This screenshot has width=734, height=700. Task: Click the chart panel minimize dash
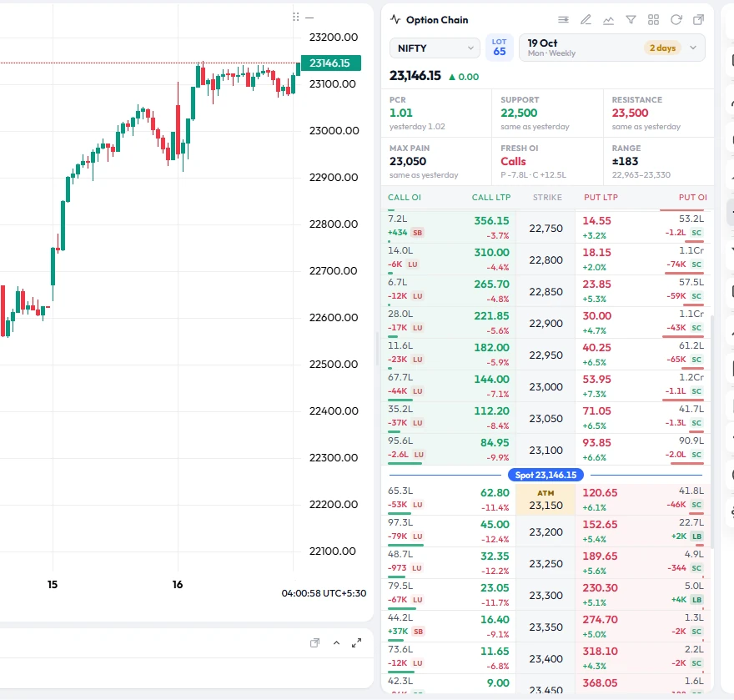pyautogui.click(x=309, y=18)
